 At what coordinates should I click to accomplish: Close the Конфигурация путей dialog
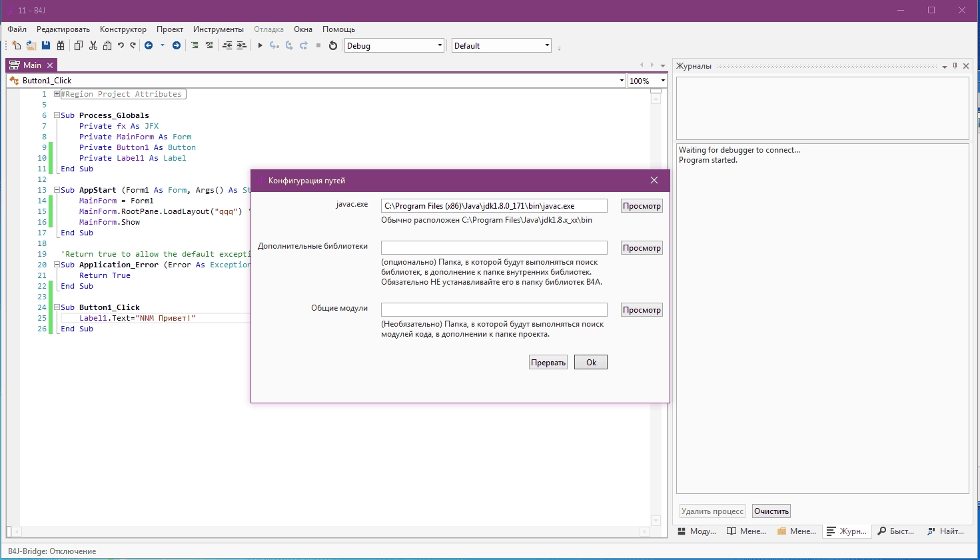click(x=654, y=181)
